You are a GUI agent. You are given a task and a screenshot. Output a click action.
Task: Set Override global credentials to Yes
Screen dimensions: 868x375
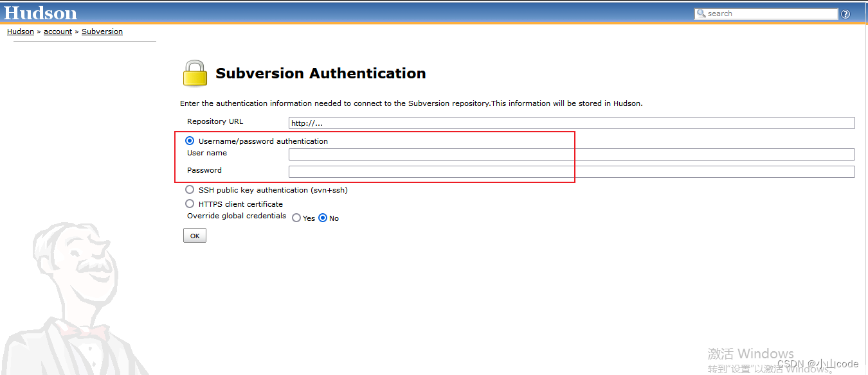(296, 218)
